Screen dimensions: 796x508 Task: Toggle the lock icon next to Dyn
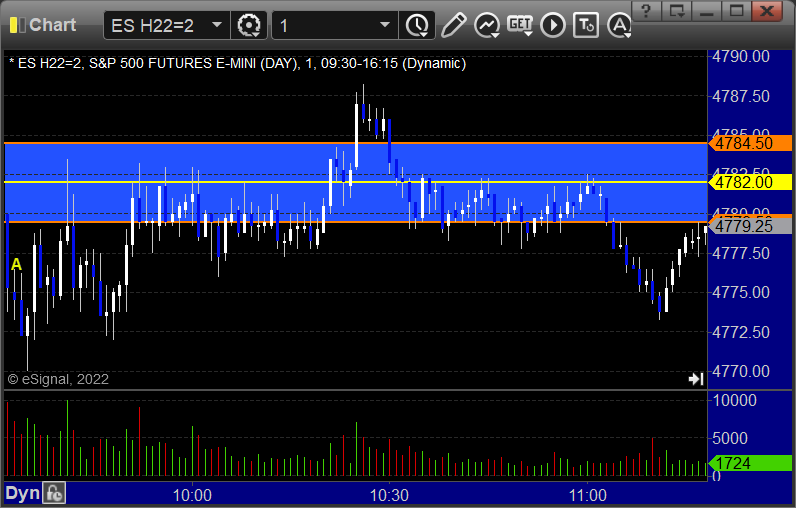tap(54, 493)
